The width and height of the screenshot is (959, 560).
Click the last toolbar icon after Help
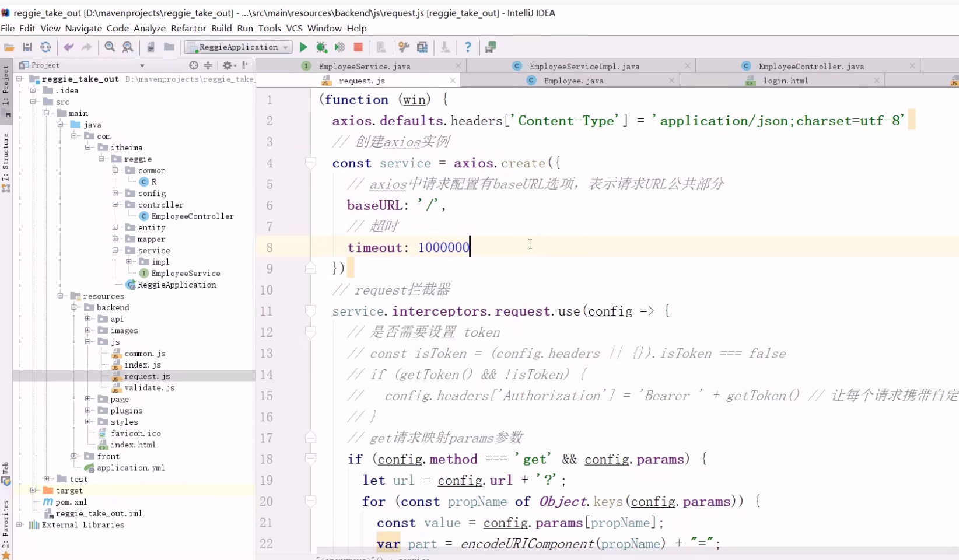[491, 47]
